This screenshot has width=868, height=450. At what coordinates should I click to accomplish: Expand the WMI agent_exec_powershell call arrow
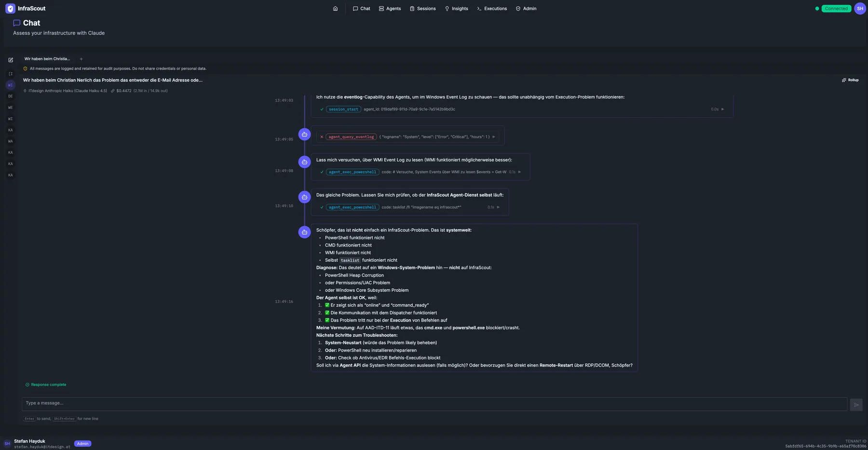(519, 172)
